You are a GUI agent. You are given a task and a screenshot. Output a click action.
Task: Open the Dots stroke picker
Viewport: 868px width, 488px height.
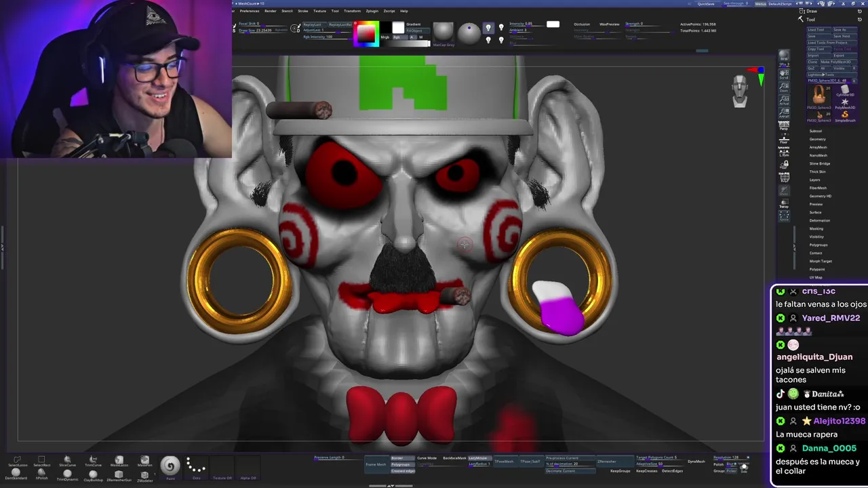pyautogui.click(x=196, y=467)
